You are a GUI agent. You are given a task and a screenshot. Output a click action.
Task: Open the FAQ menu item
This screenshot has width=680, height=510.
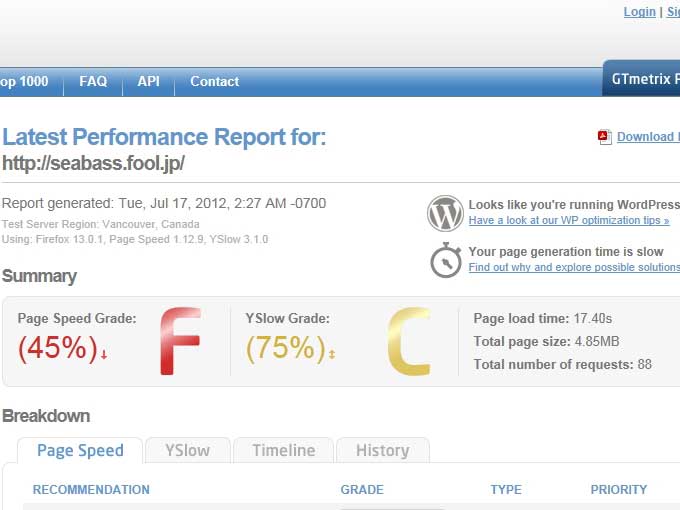(x=93, y=82)
